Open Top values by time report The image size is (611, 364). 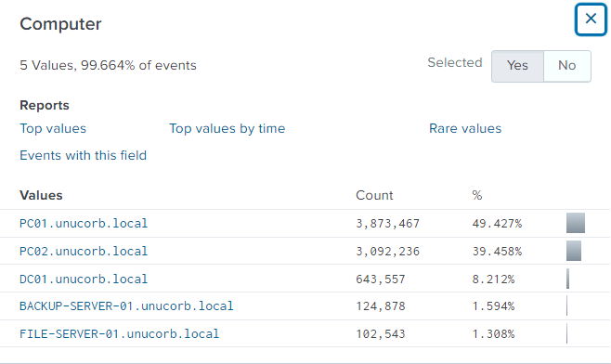click(x=227, y=129)
